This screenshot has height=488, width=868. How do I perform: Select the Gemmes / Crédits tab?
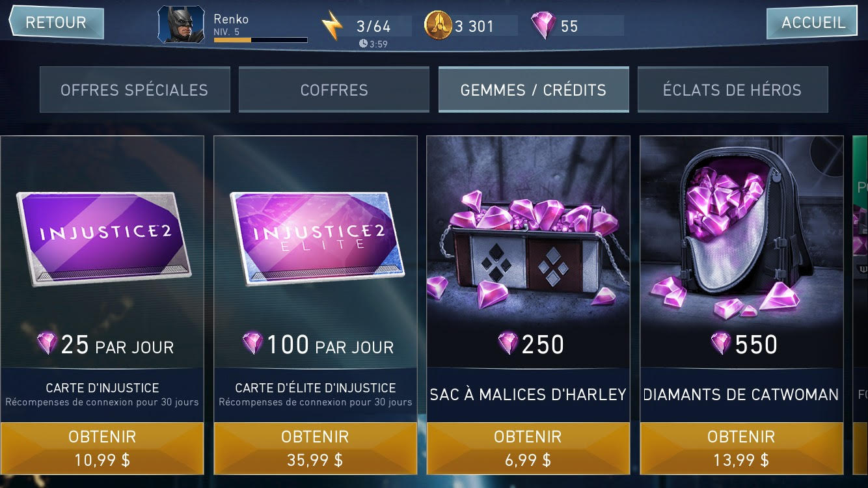click(534, 90)
